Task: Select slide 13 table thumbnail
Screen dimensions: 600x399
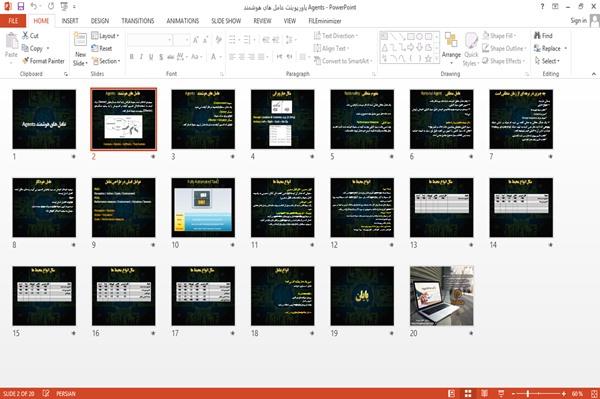Action: [x=442, y=207]
